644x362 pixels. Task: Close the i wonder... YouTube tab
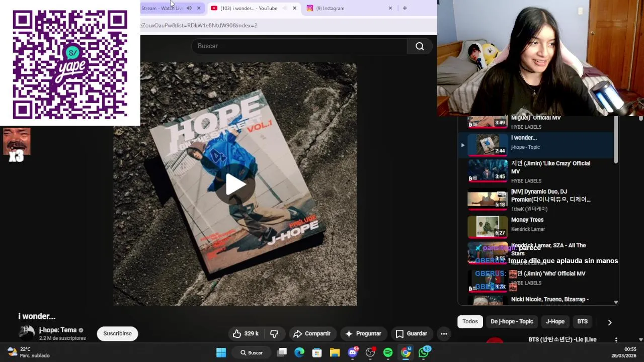pos(295,8)
